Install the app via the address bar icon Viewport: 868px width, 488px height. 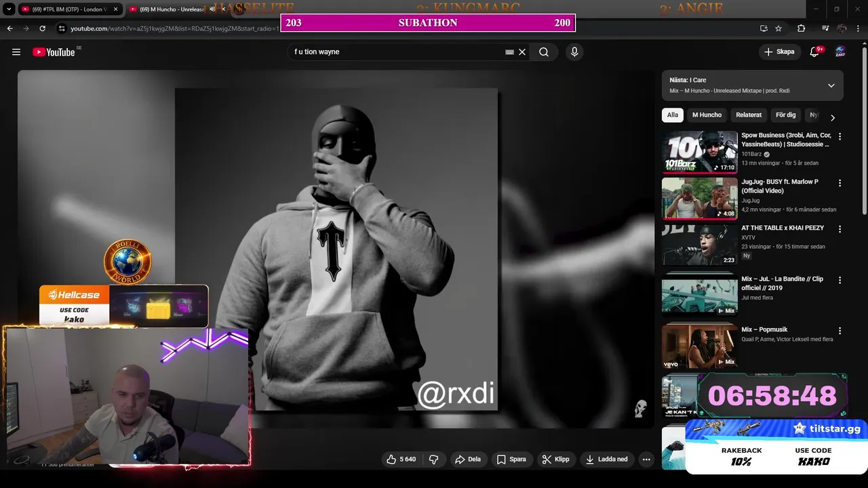pyautogui.click(x=764, y=28)
